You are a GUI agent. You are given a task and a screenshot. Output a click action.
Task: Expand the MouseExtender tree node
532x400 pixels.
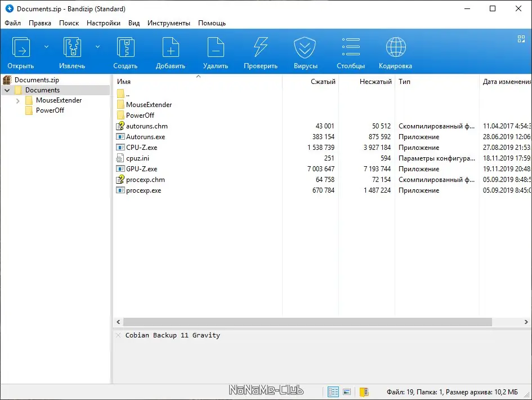(x=18, y=100)
